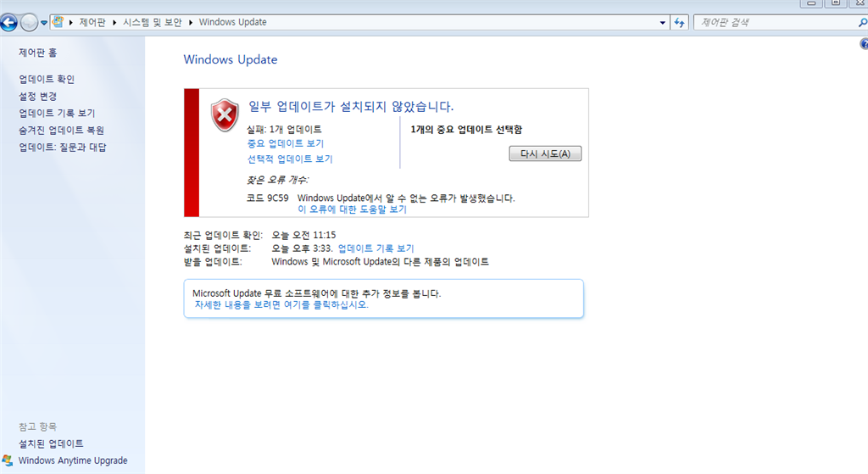The width and height of the screenshot is (868, 474).
Task: Click the Forward navigation arrow
Action: tap(29, 23)
